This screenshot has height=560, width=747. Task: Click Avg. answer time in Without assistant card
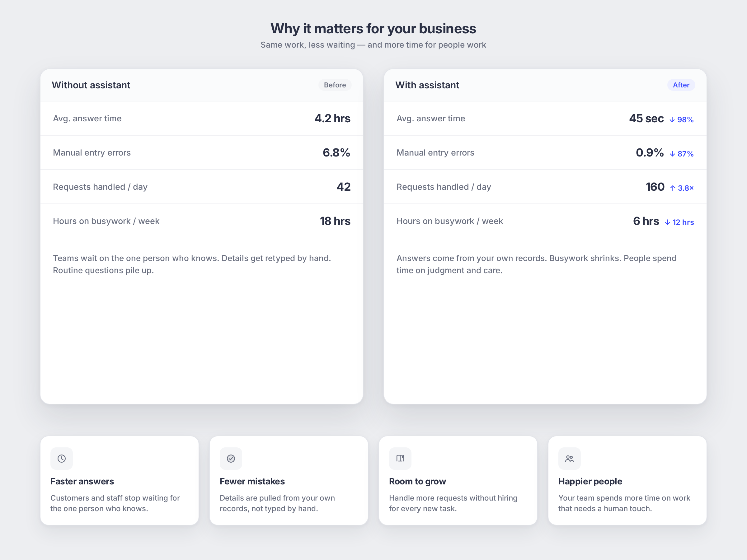(x=87, y=119)
